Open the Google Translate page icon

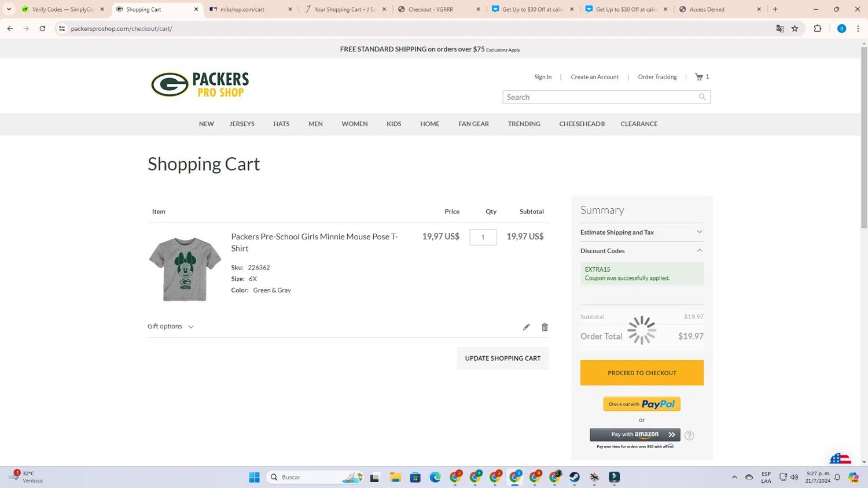pyautogui.click(x=780, y=28)
